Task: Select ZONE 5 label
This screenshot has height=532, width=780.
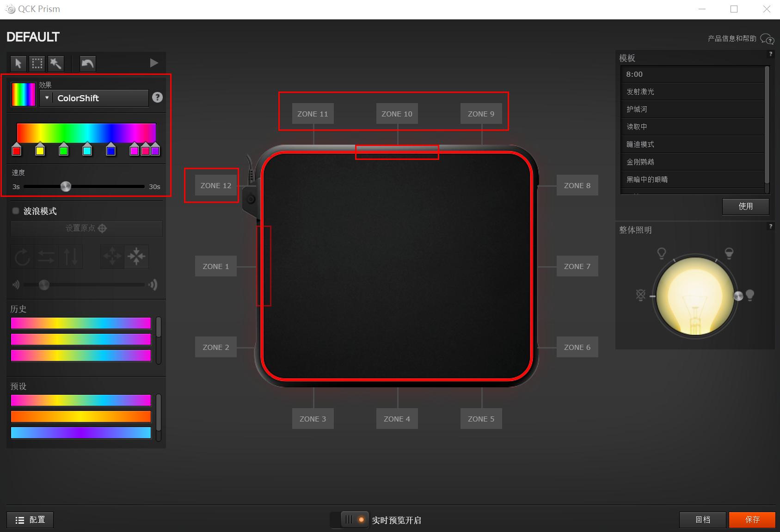Action: (x=481, y=419)
